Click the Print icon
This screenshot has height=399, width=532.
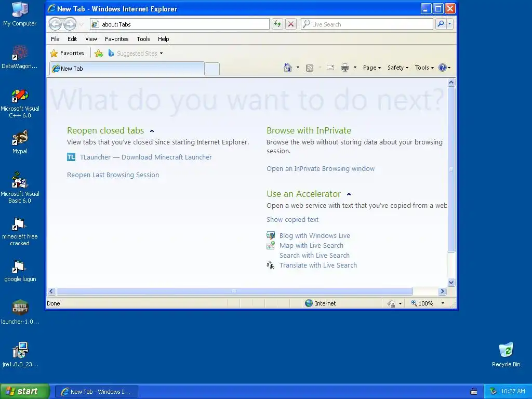click(x=345, y=68)
